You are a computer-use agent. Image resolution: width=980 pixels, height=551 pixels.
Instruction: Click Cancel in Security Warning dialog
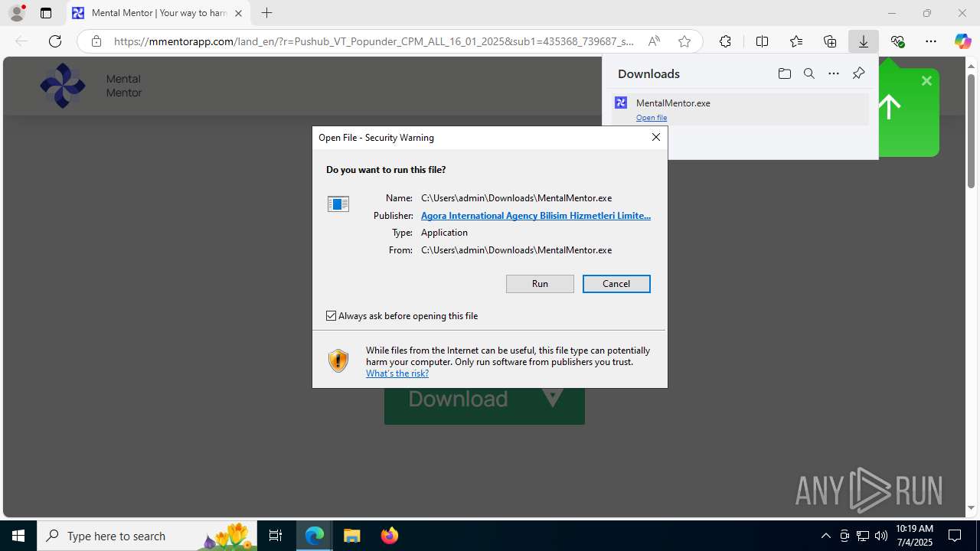click(616, 284)
